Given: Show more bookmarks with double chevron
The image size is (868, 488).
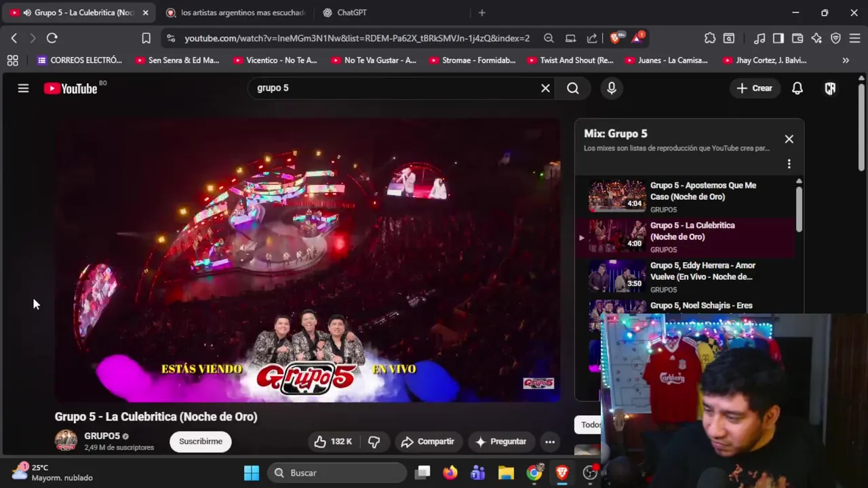Looking at the screenshot, I should [x=846, y=60].
